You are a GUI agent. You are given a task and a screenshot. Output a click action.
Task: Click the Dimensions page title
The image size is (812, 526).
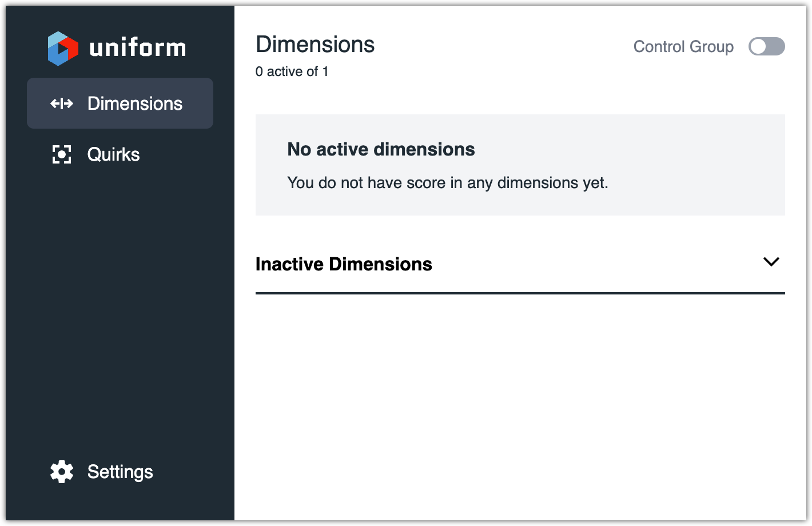coord(315,45)
